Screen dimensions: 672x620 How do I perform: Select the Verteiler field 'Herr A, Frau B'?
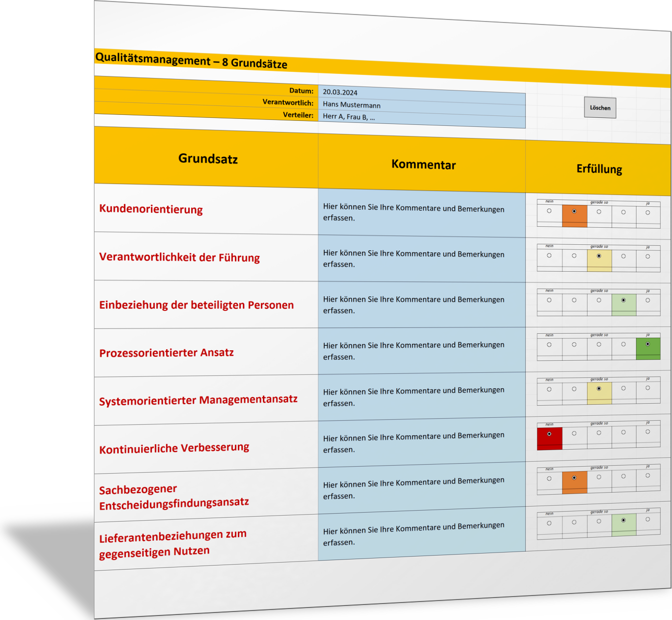[421, 117]
